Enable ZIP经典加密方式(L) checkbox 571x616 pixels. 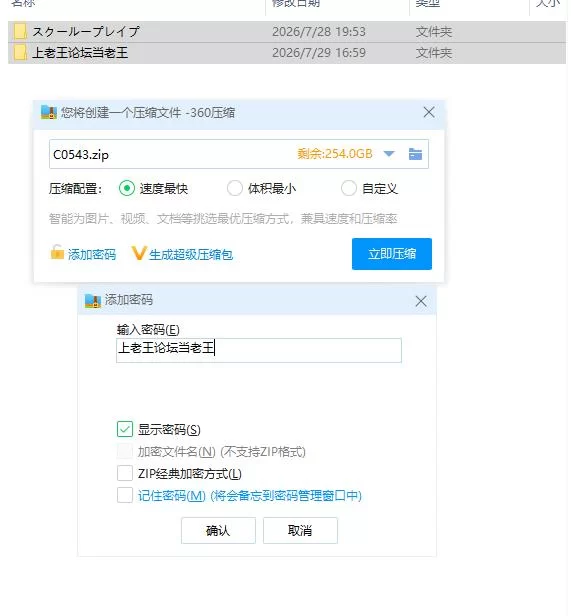pyautogui.click(x=125, y=473)
